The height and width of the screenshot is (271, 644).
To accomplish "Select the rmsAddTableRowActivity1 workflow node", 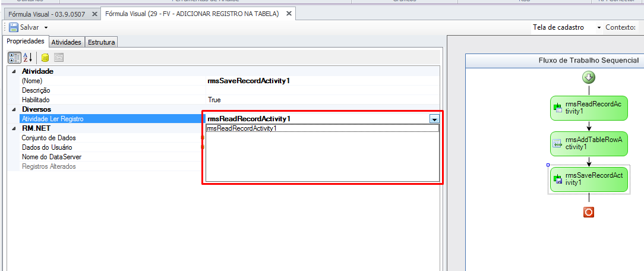I will point(589,144).
